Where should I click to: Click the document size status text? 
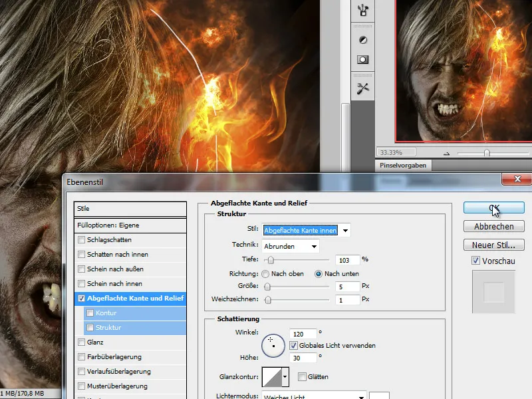[x=23, y=394]
